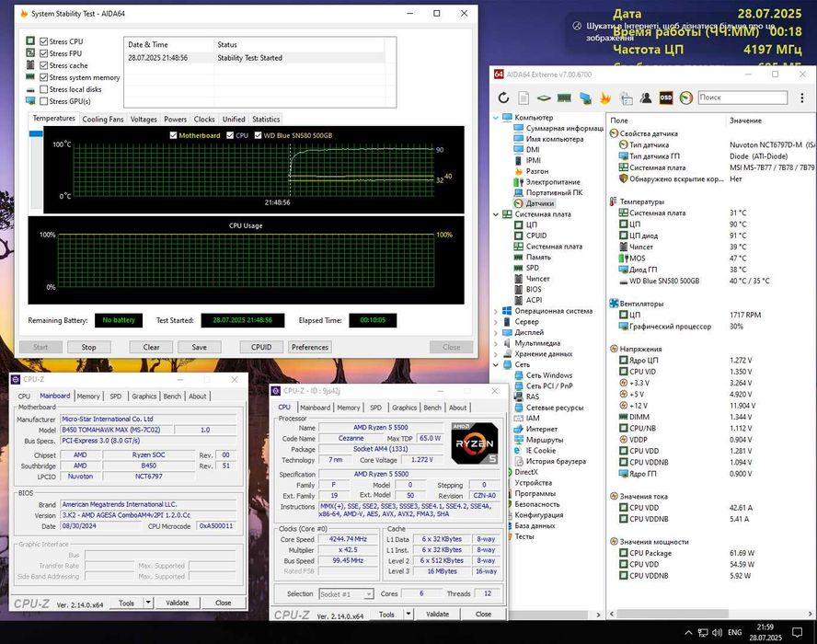The height and width of the screenshot is (644, 817).
Task: Click the Stress CPU chip icon
Action: pyautogui.click(x=30, y=40)
